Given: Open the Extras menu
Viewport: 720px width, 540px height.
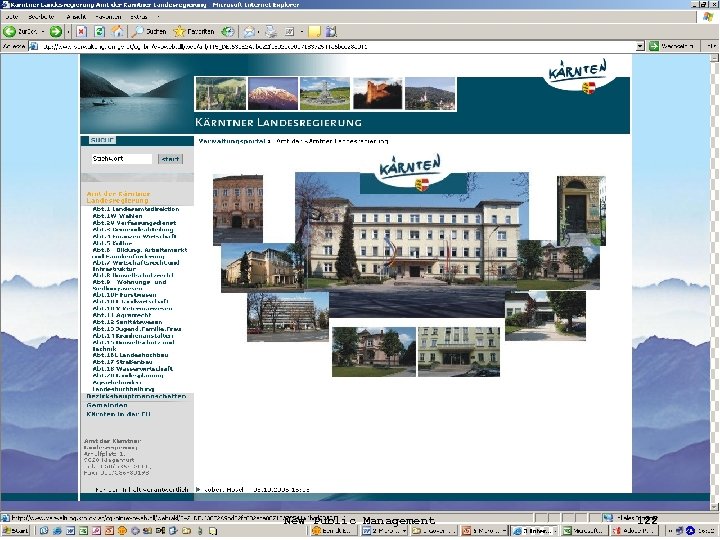Looking at the screenshot, I should point(139,17).
